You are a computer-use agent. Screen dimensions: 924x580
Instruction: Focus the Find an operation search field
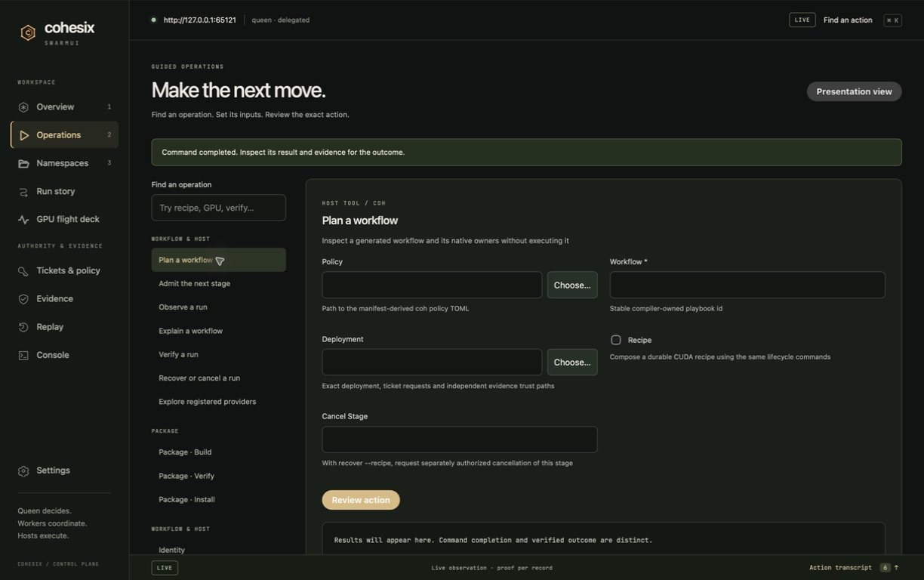(x=219, y=208)
